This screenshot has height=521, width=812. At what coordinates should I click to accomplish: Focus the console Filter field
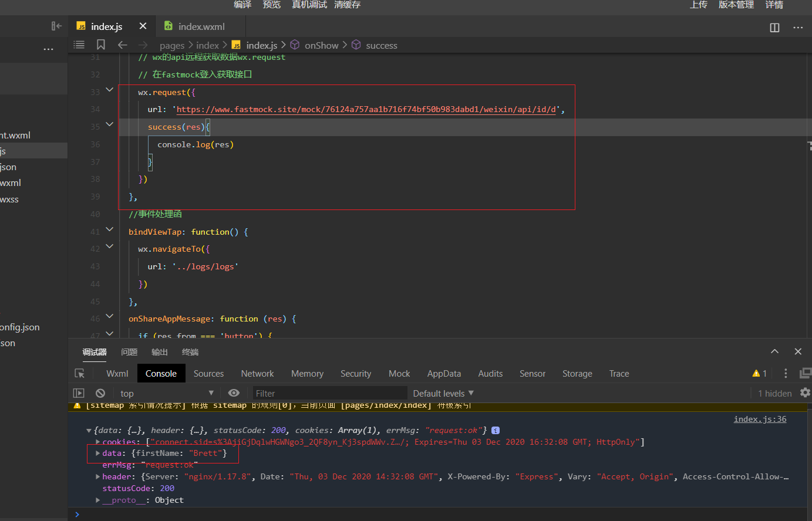[329, 393]
